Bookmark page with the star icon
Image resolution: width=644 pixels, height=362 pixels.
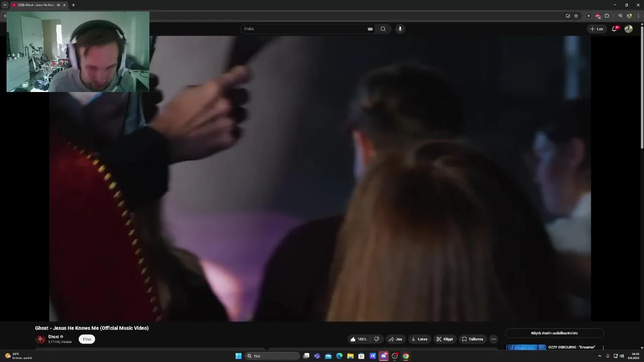coord(576,16)
